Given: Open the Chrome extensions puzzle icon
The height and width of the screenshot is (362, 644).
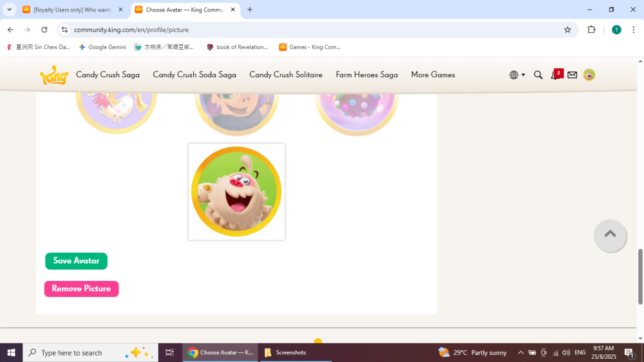Looking at the screenshot, I should [x=591, y=30].
